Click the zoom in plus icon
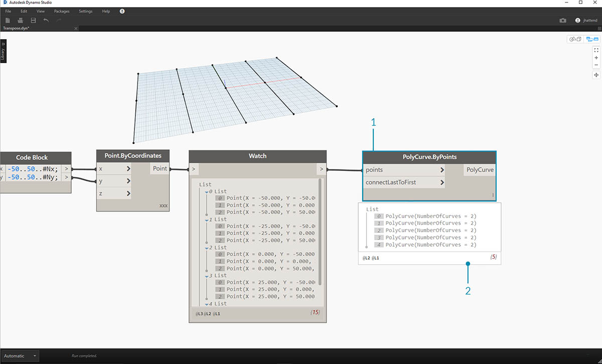This screenshot has height=364, width=602. click(x=596, y=58)
